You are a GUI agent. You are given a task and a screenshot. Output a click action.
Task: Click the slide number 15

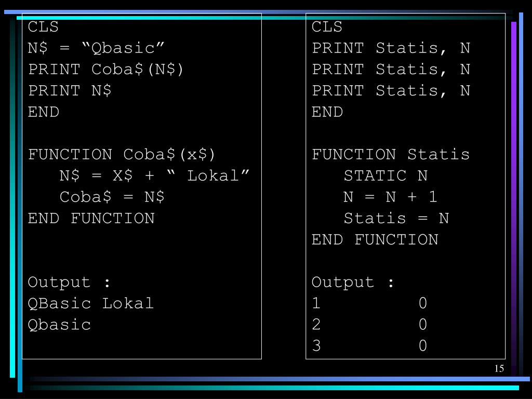499,368
